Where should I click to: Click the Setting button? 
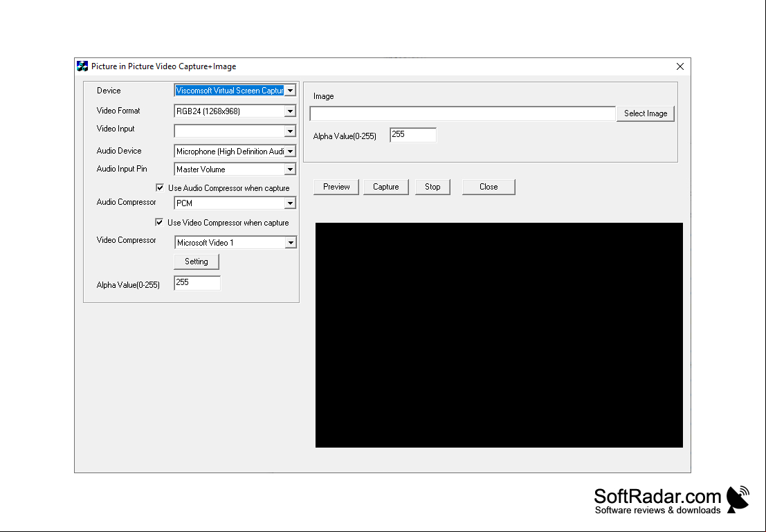197,262
